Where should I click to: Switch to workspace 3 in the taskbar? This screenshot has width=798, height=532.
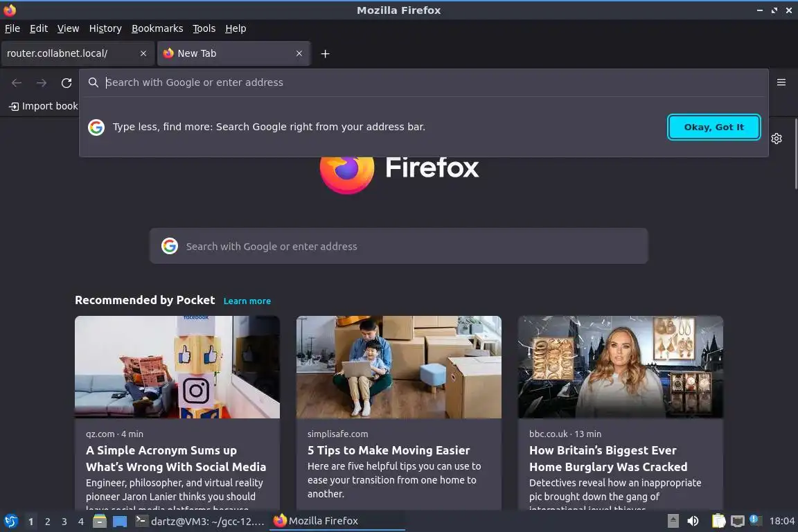(x=64, y=522)
